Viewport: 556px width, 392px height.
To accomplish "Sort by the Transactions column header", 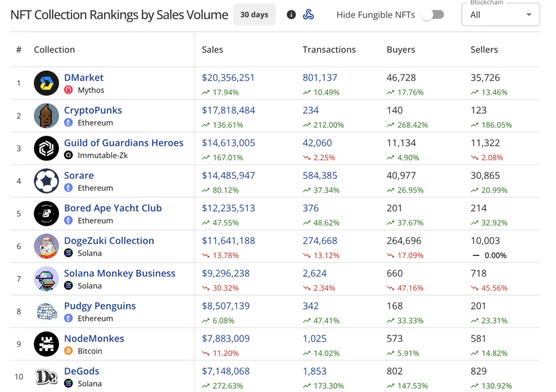I will coord(329,49).
